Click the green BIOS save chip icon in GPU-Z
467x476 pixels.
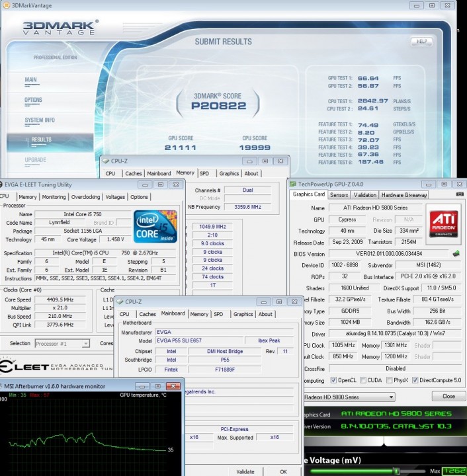click(x=456, y=253)
